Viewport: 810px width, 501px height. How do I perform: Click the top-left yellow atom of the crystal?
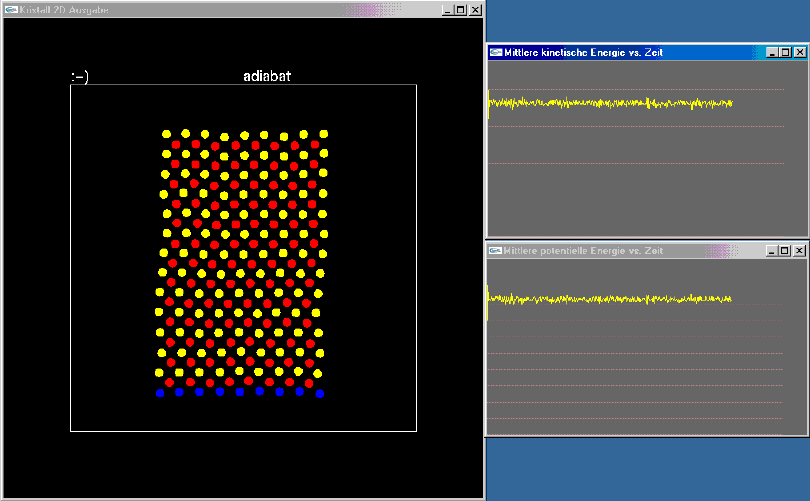[x=165, y=133]
